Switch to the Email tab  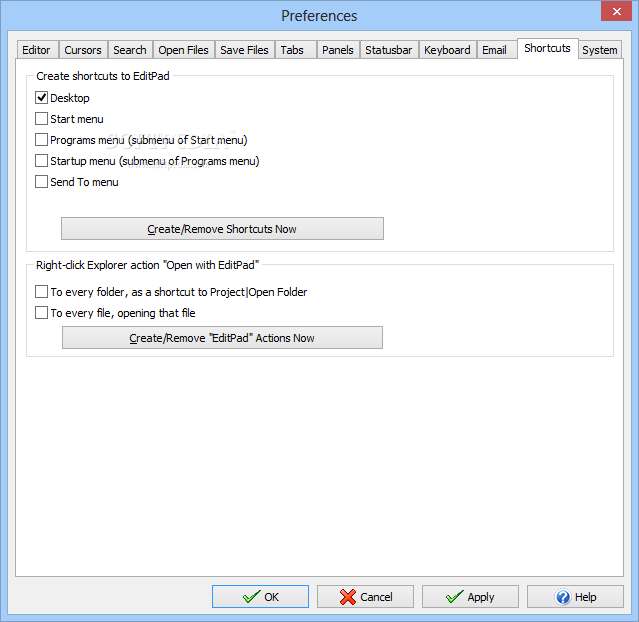click(497, 50)
